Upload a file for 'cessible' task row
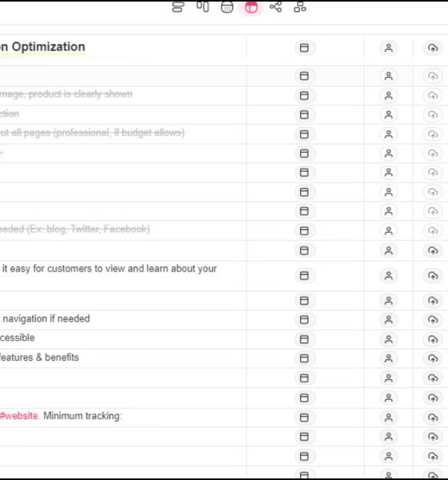 coord(433,339)
